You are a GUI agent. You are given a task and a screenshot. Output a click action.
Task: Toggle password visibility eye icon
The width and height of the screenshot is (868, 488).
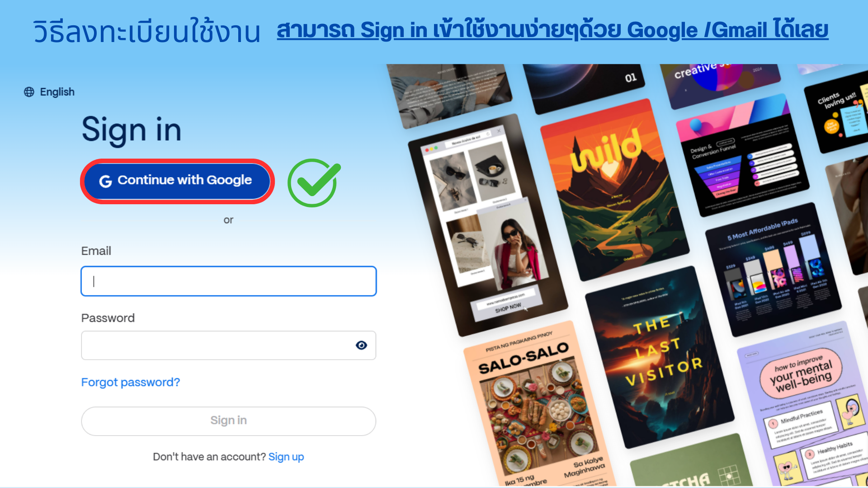361,345
